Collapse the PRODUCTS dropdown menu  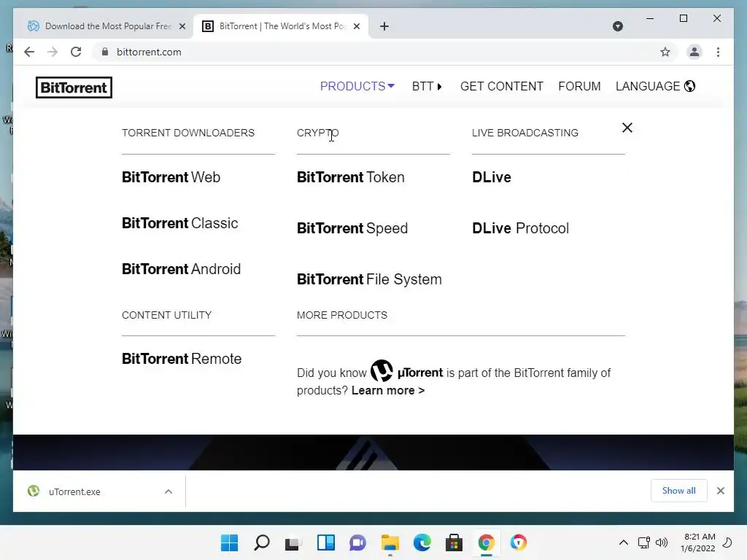coord(357,86)
